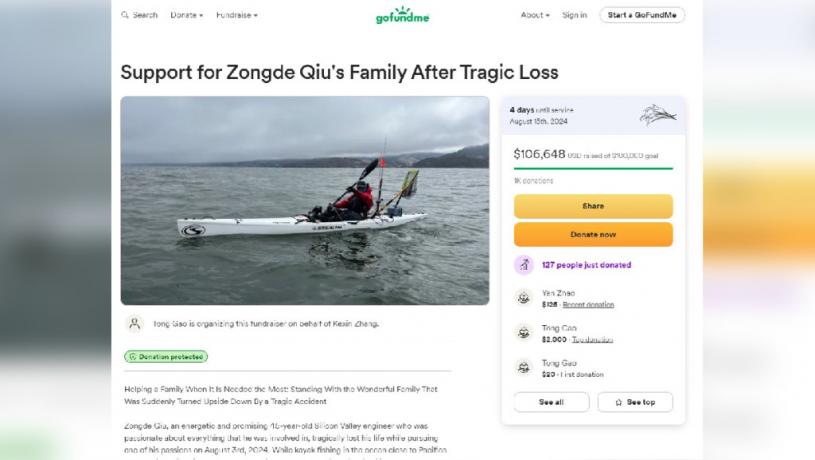Click the donor icon beside Tong Gao

(523, 368)
